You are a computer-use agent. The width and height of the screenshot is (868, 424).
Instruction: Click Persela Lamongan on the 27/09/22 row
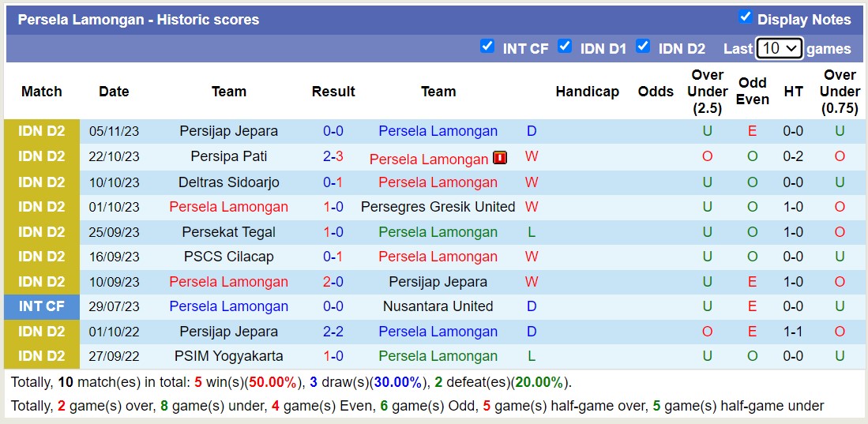438,356
